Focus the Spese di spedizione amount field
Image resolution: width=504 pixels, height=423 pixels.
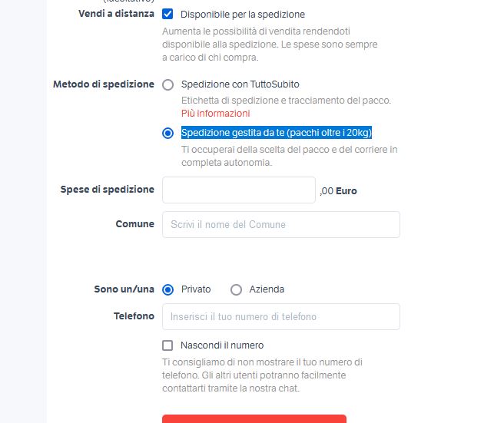coord(238,190)
